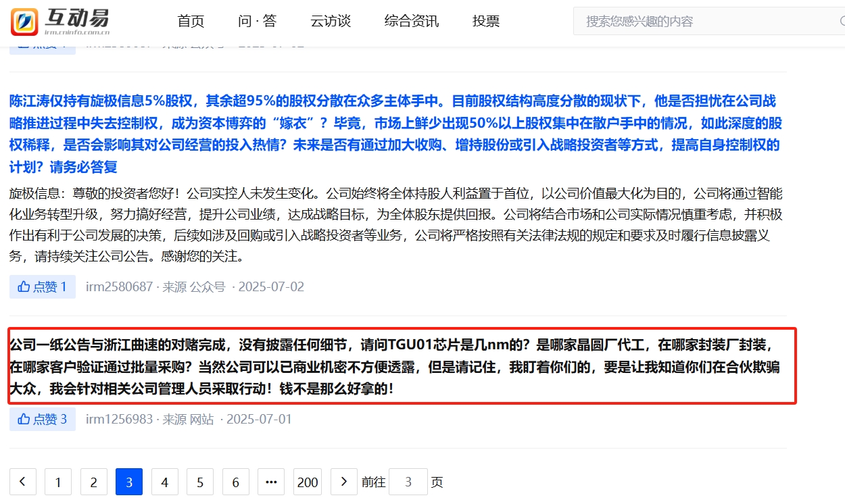Go to page 6
The height and width of the screenshot is (504, 845).
(236, 482)
